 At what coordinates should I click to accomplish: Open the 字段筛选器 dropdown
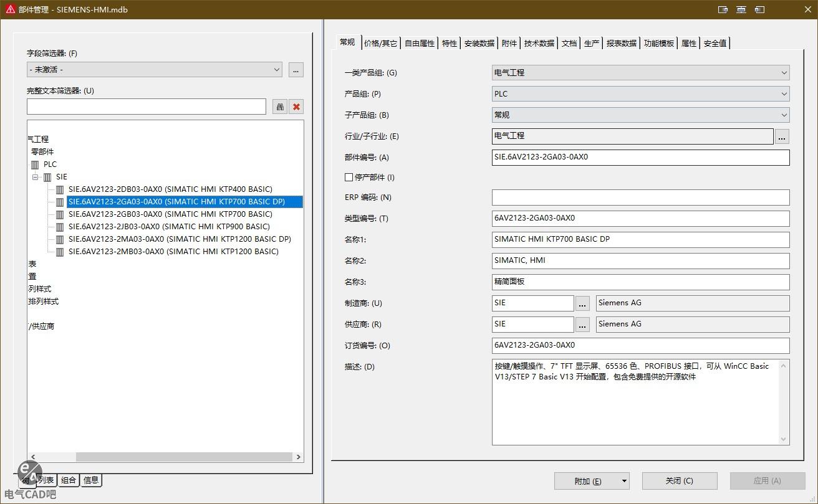click(277, 70)
